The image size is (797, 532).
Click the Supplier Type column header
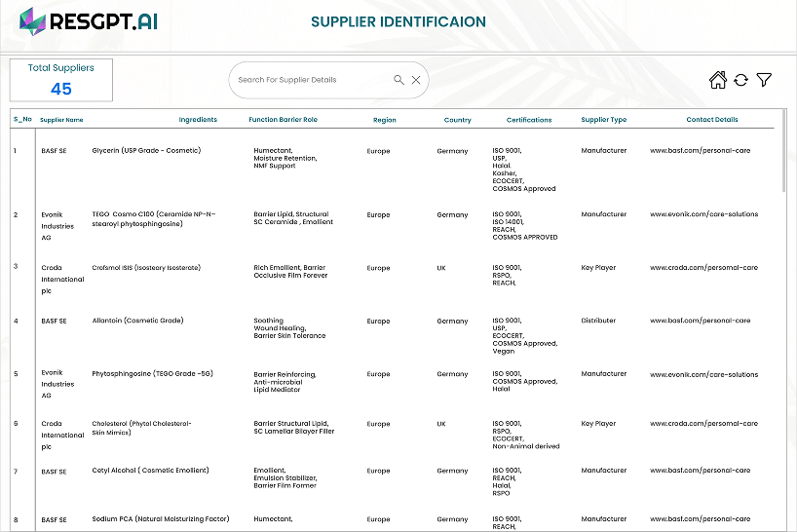(604, 120)
